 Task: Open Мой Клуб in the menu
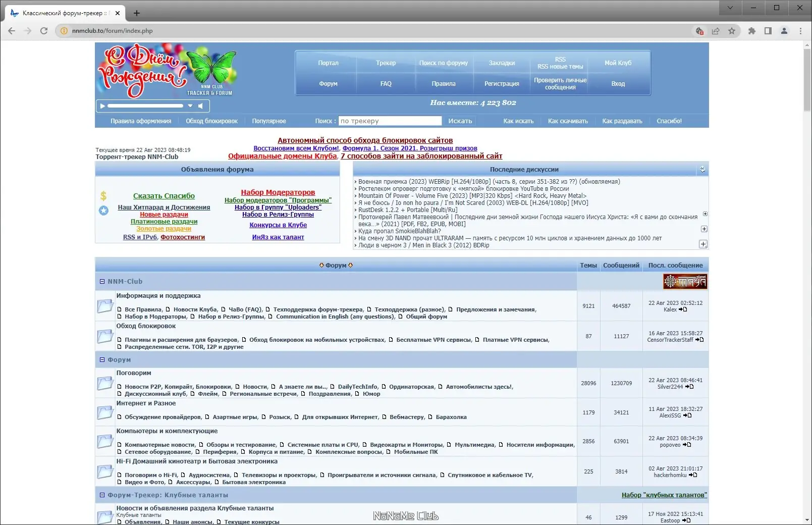[x=618, y=63]
